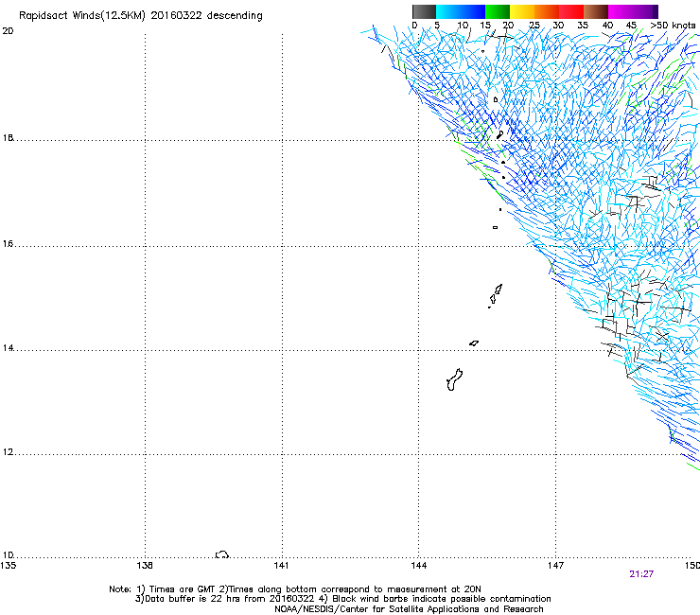Viewport: 700px width, 615px height.
Task: Click the latitude axis label '16'
Action: click(8, 243)
